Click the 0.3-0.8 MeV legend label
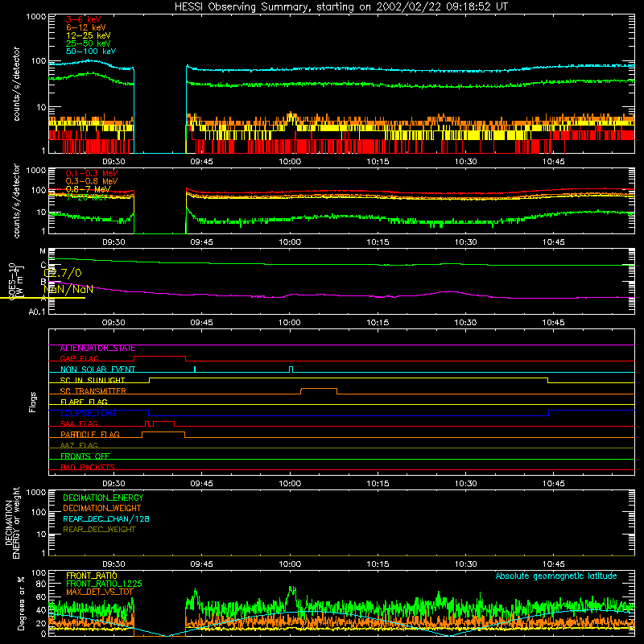Screen dimensions: 644x644 point(92,181)
